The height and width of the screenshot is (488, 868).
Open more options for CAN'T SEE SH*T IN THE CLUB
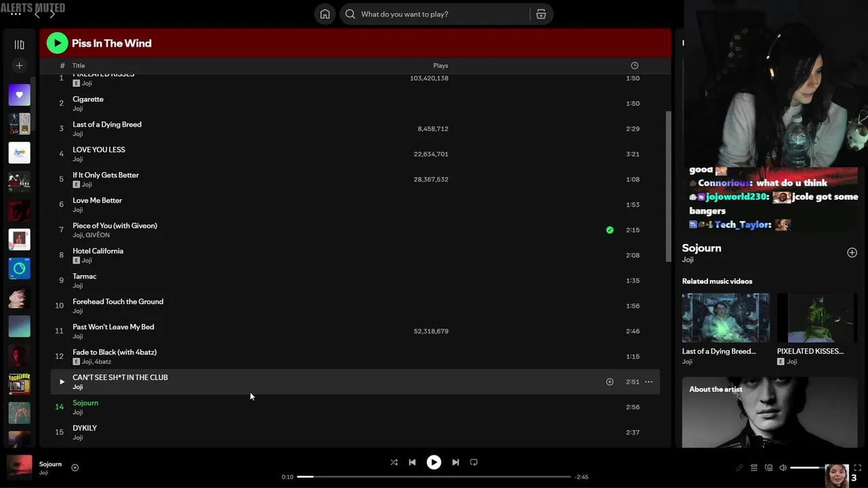point(648,382)
